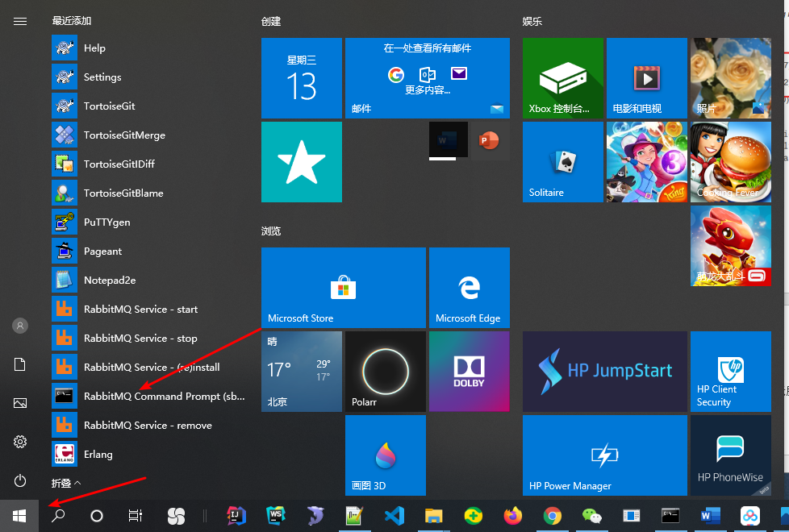
Task: Click the Windows Start button
Action: click(19, 516)
